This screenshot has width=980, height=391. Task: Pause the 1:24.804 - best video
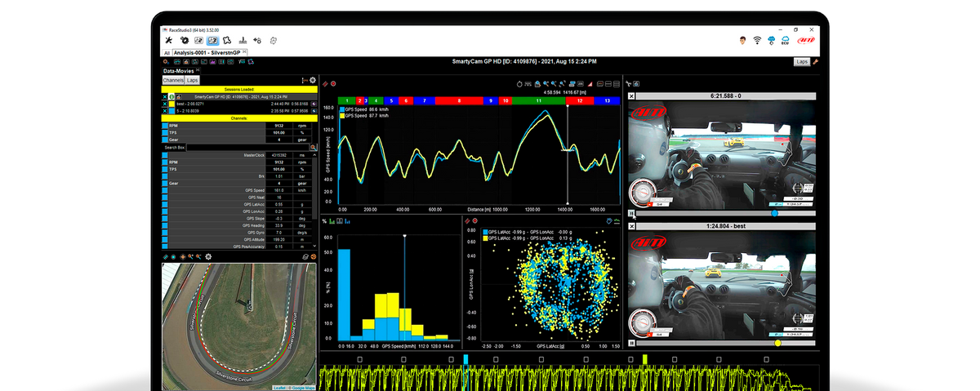tap(631, 343)
